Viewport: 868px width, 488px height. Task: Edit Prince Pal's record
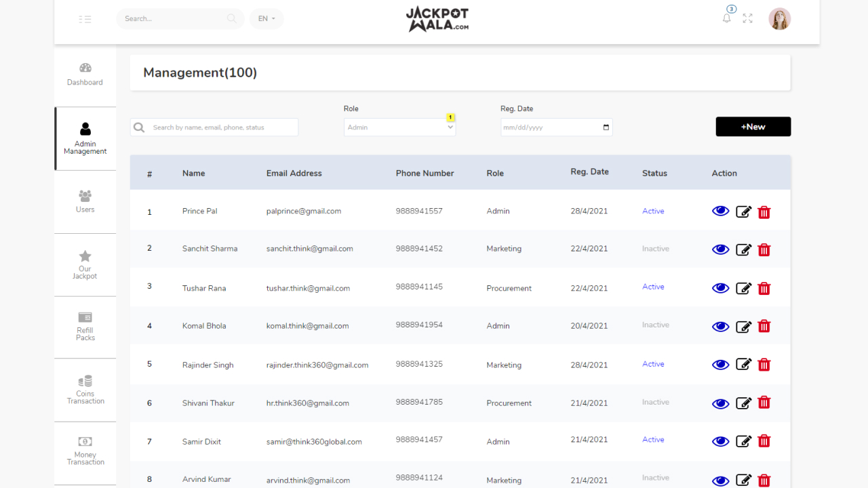click(x=744, y=212)
